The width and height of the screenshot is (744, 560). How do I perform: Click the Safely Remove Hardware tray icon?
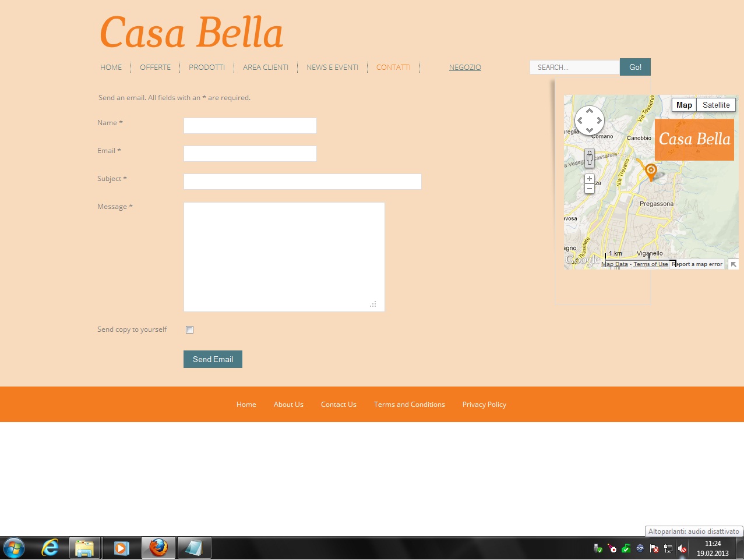tap(598, 548)
